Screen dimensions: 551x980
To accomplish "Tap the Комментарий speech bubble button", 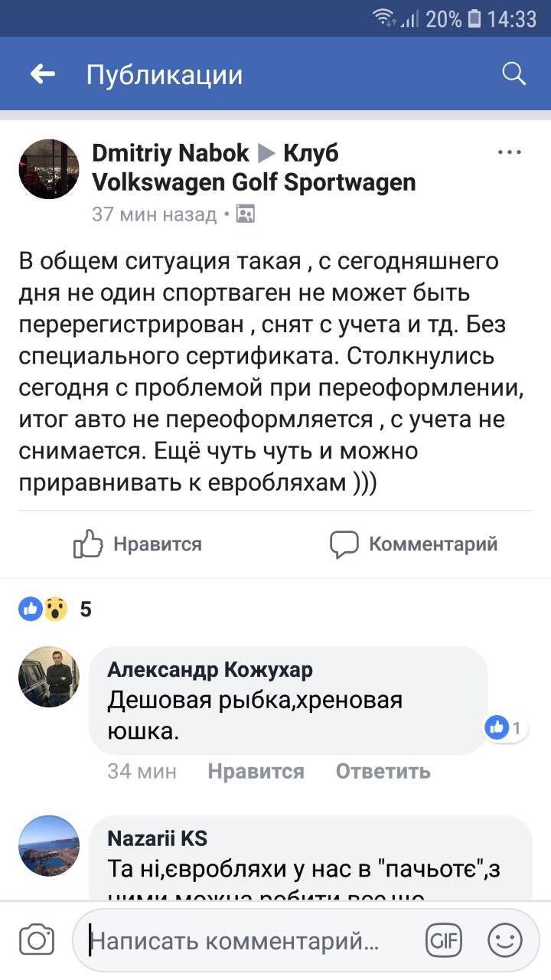I will click(x=414, y=544).
